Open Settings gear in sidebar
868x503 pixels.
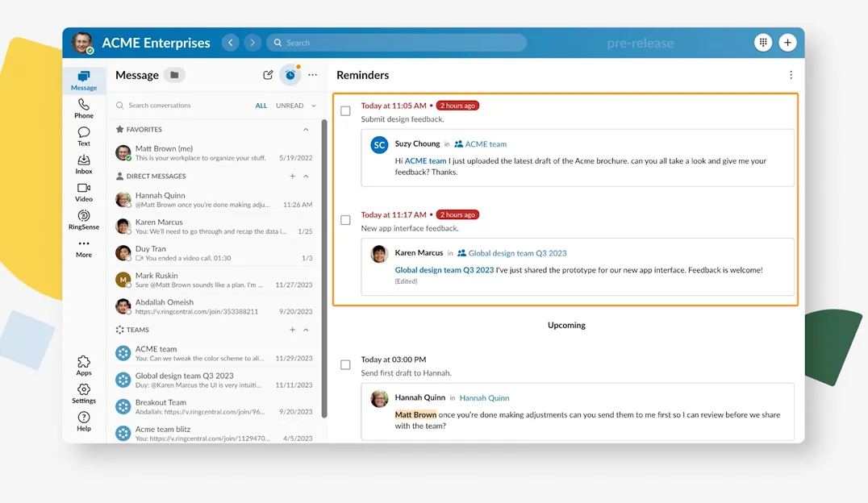point(84,393)
